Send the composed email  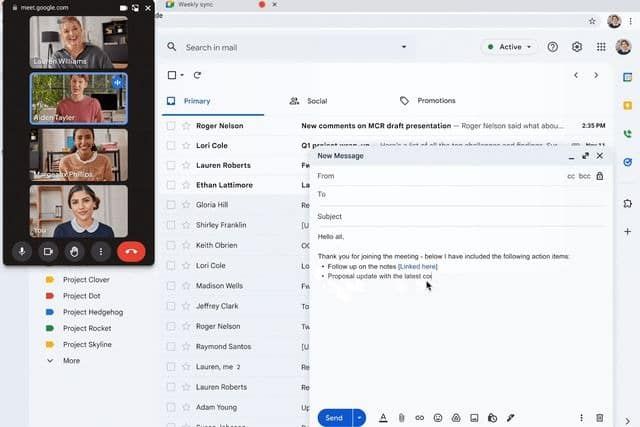334,417
